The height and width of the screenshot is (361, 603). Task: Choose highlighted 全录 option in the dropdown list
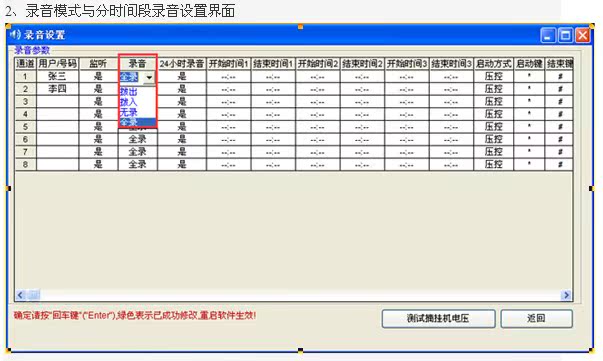[x=137, y=122]
